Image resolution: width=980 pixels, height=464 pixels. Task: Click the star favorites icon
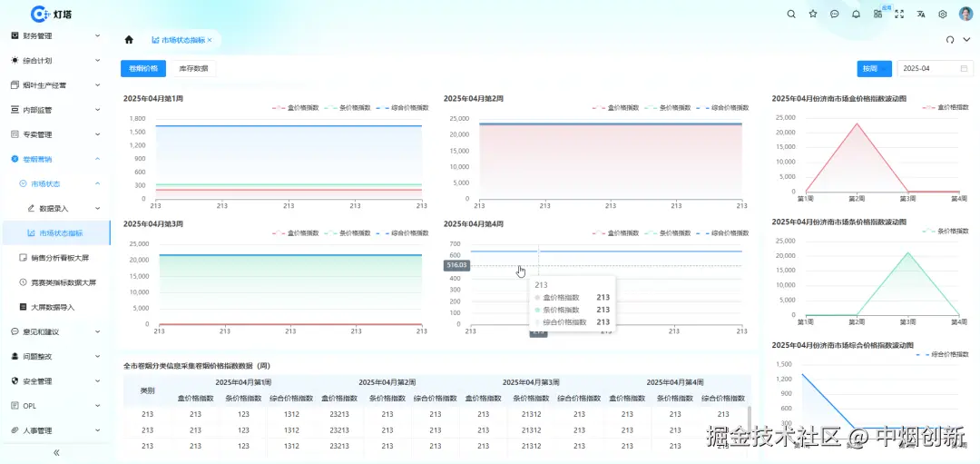[812, 14]
